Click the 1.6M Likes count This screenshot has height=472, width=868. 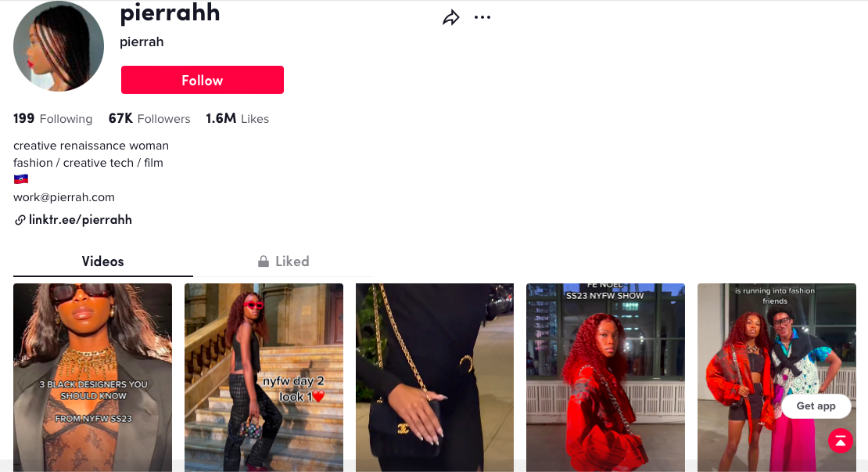[x=238, y=118]
